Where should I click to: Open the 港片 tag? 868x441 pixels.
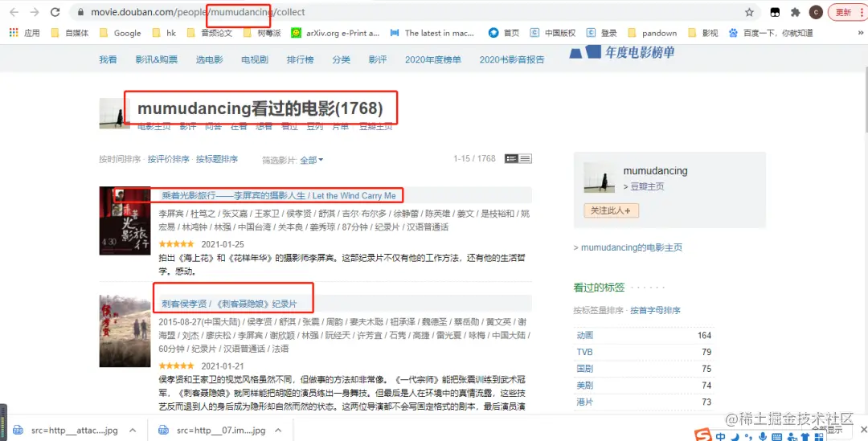click(584, 402)
